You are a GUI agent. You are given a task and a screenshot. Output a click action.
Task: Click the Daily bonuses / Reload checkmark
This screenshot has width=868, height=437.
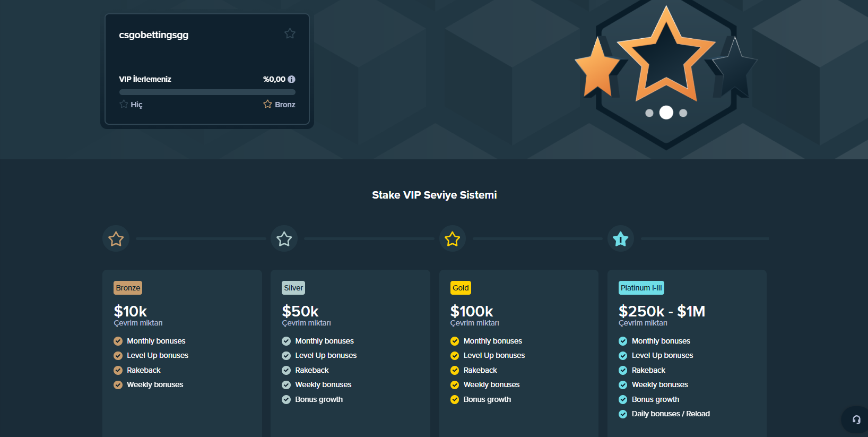623,414
